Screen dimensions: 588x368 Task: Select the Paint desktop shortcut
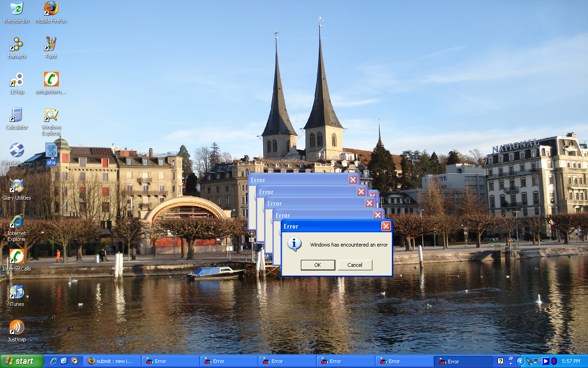[x=51, y=48]
